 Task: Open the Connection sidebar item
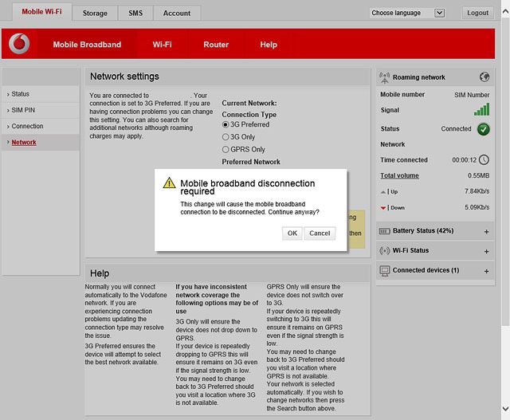41,126
